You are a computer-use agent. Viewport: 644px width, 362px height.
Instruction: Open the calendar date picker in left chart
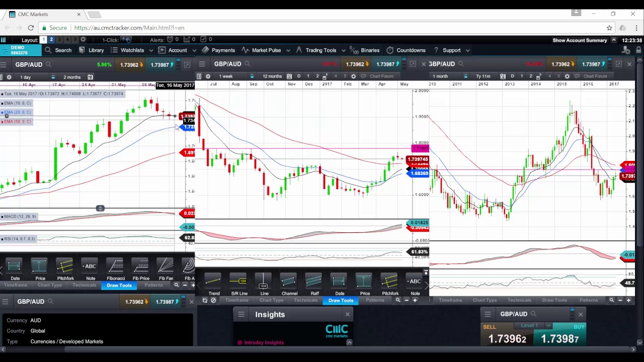(x=90, y=77)
